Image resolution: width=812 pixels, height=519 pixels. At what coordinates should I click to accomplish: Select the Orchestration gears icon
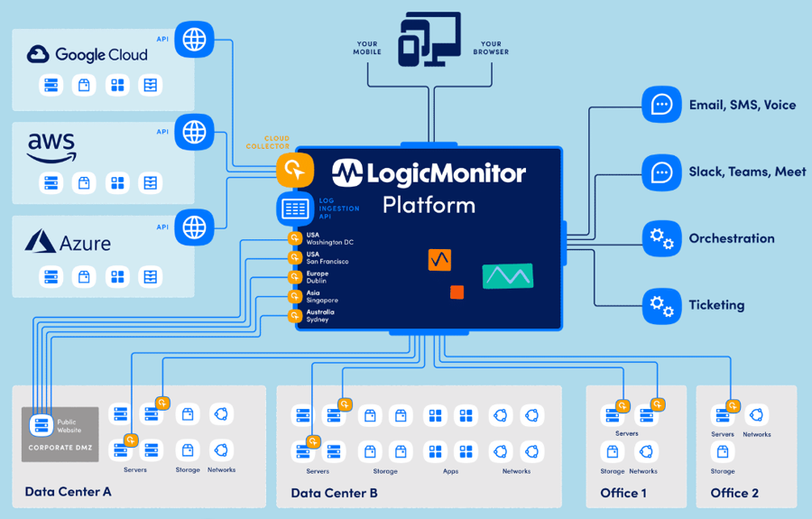[661, 238]
